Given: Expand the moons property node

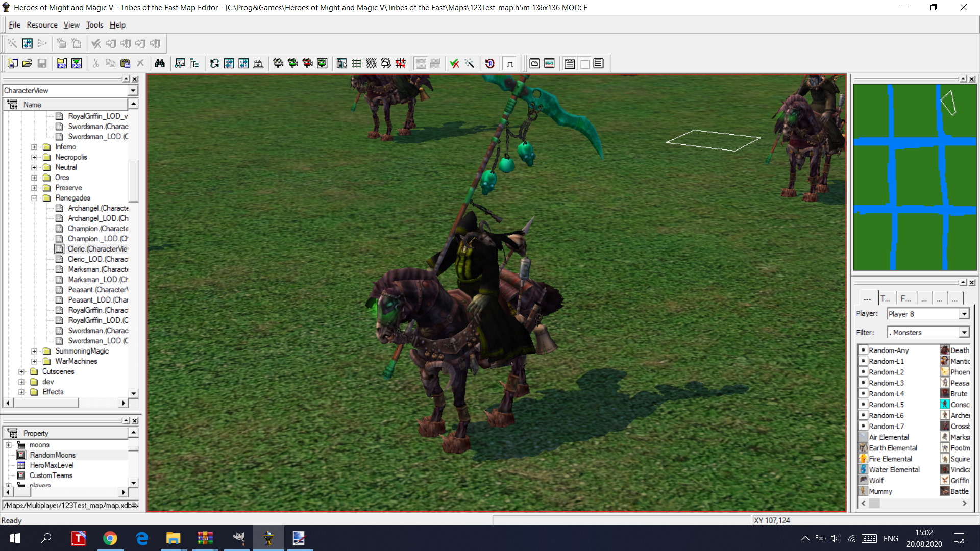Looking at the screenshot, I should click(9, 445).
